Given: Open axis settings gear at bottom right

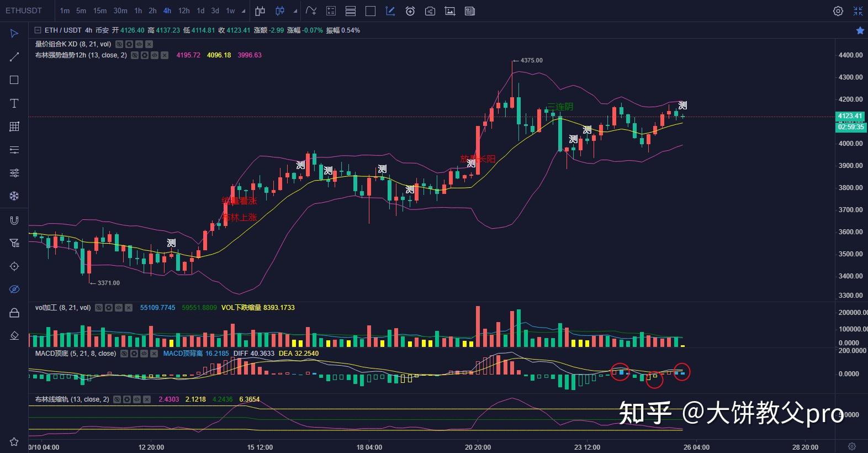Looking at the screenshot, I should coord(852,446).
